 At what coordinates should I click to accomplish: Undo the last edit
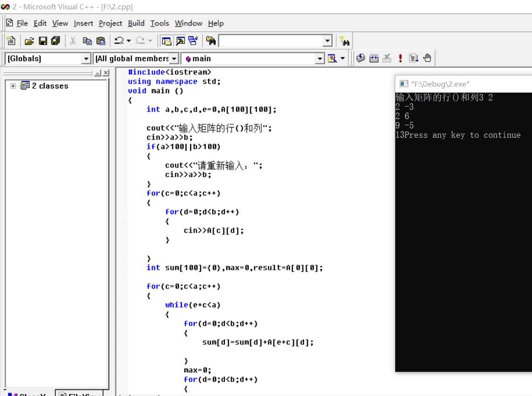click(x=119, y=41)
